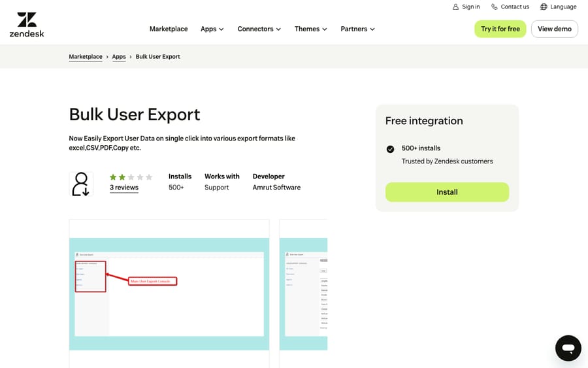Go to Marketplace breadcrumb link

point(86,57)
